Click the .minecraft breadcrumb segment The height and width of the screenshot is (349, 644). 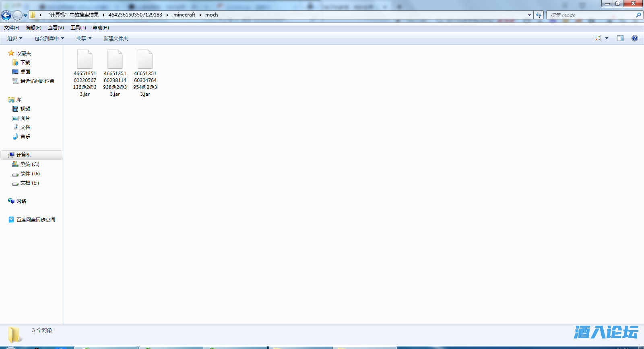tap(184, 15)
